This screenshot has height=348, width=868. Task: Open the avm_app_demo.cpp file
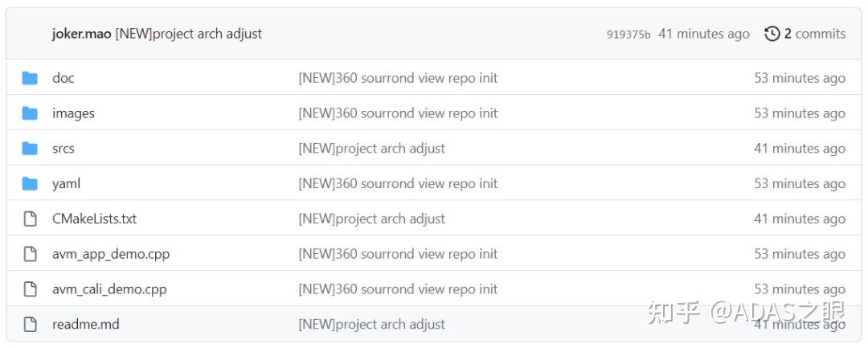pos(111,254)
